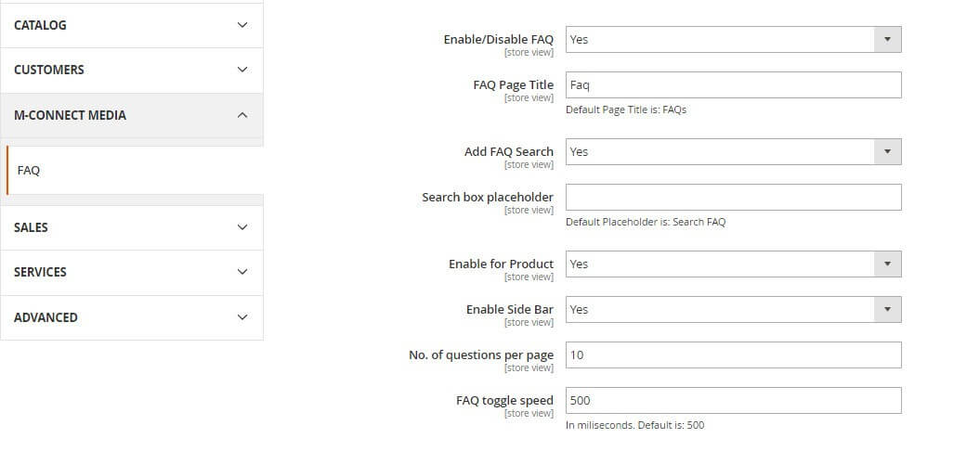Image resolution: width=980 pixels, height=451 pixels.
Task: Click the Search box placeholder field
Action: [733, 197]
